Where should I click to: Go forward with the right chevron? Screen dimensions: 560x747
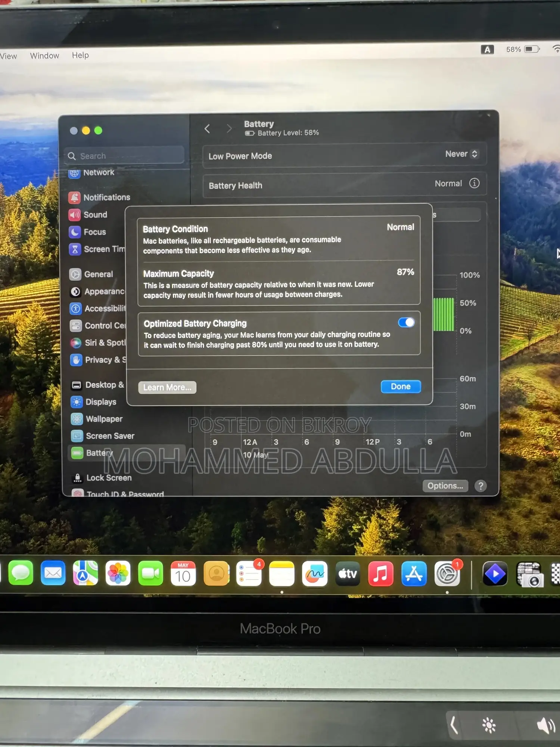coord(229,129)
